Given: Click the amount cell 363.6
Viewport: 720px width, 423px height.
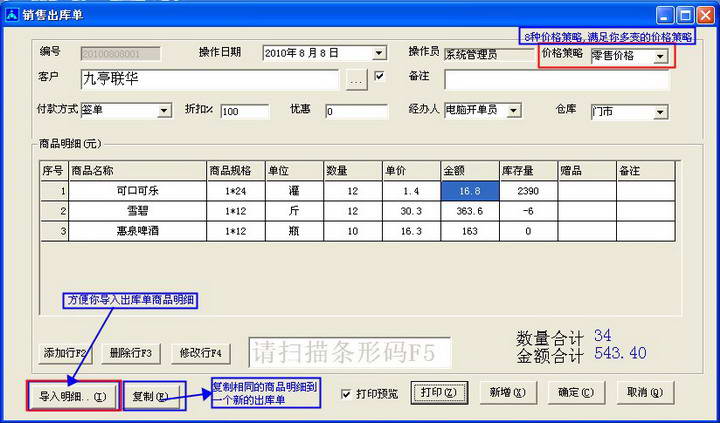Looking at the screenshot, I should pos(470,211).
